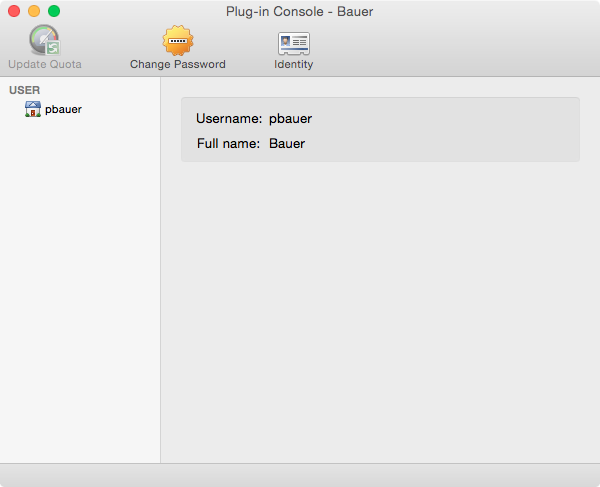The width and height of the screenshot is (600, 487).
Task: Open the Identity card icon
Action: click(x=293, y=43)
